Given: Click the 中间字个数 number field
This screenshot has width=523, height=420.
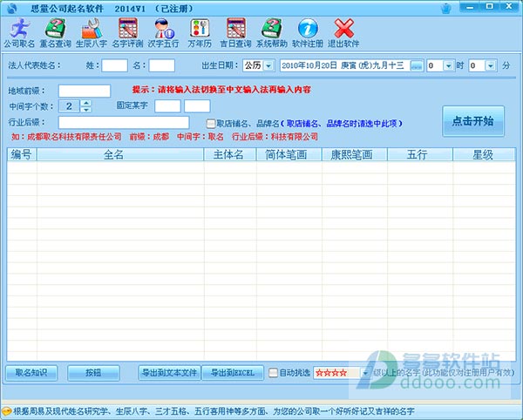Looking at the screenshot, I should click(70, 106).
